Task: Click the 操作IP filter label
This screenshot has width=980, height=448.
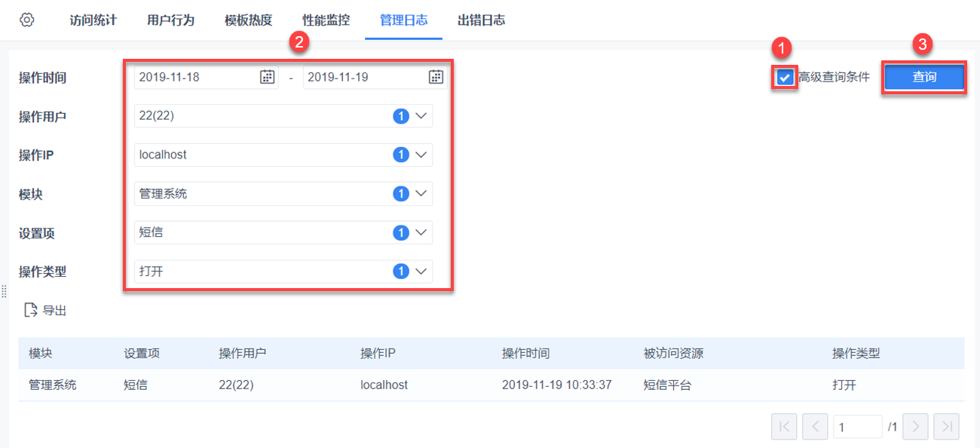Action: (x=36, y=155)
